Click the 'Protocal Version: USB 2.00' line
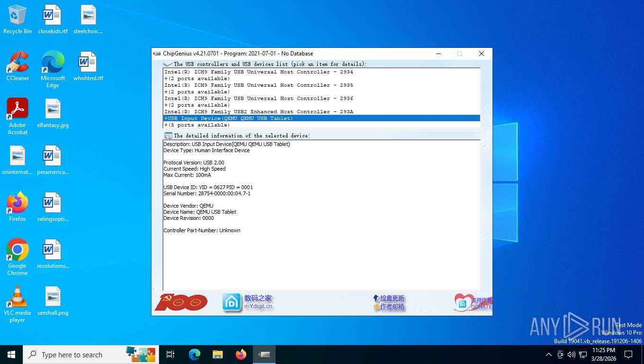Viewport: 644px width, 364px height. pos(194,163)
